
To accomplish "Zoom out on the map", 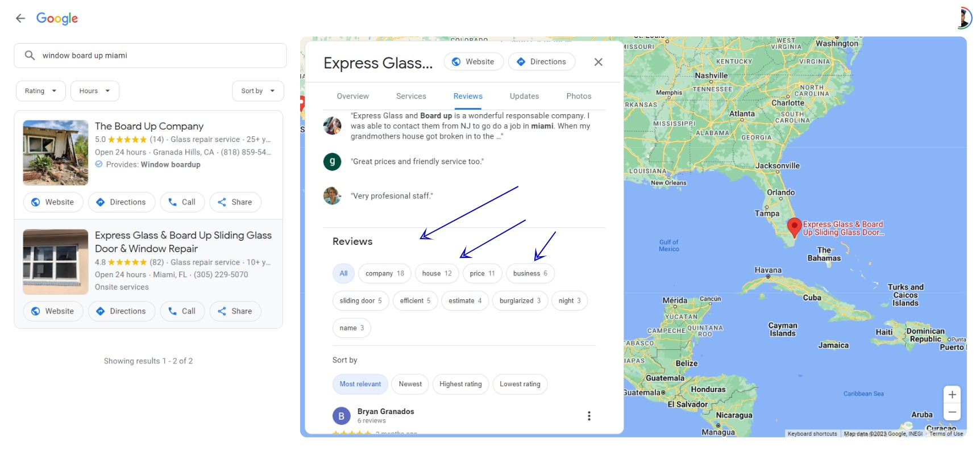I will 952,412.
